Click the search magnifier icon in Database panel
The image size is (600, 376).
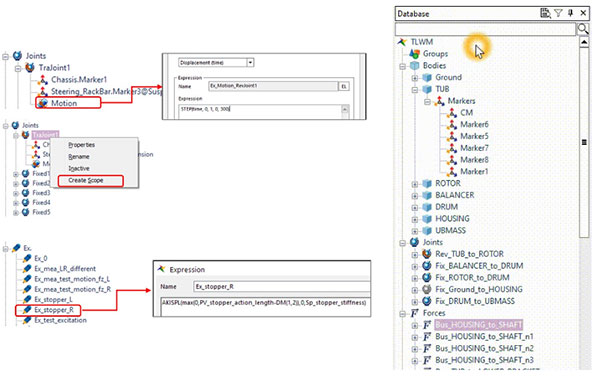[x=583, y=28]
